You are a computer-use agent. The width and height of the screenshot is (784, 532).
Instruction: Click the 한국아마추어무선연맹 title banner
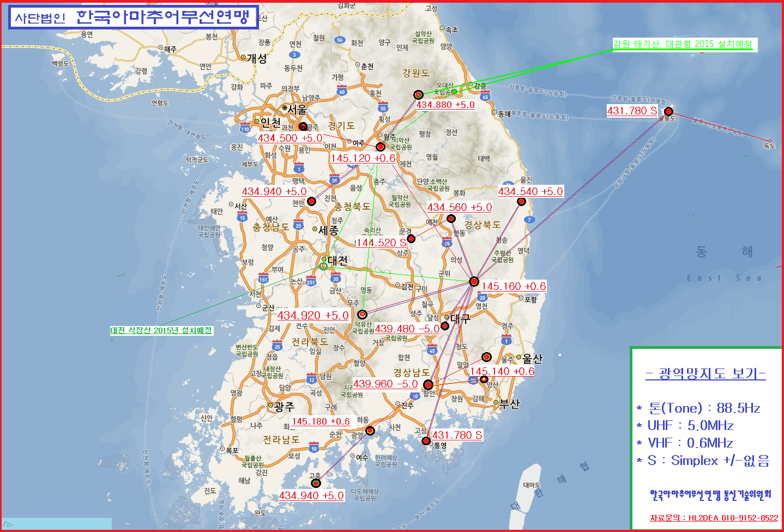[x=134, y=17]
